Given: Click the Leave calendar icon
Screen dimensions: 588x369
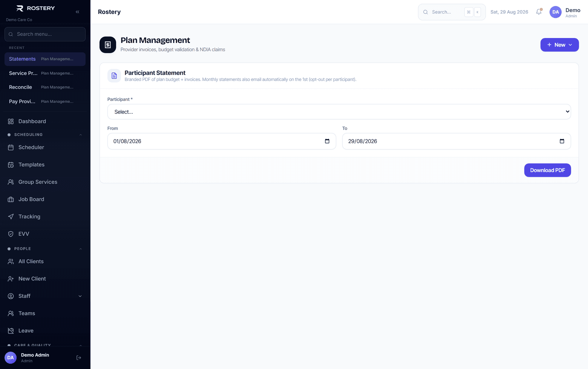Looking at the screenshot, I should pos(11,331).
